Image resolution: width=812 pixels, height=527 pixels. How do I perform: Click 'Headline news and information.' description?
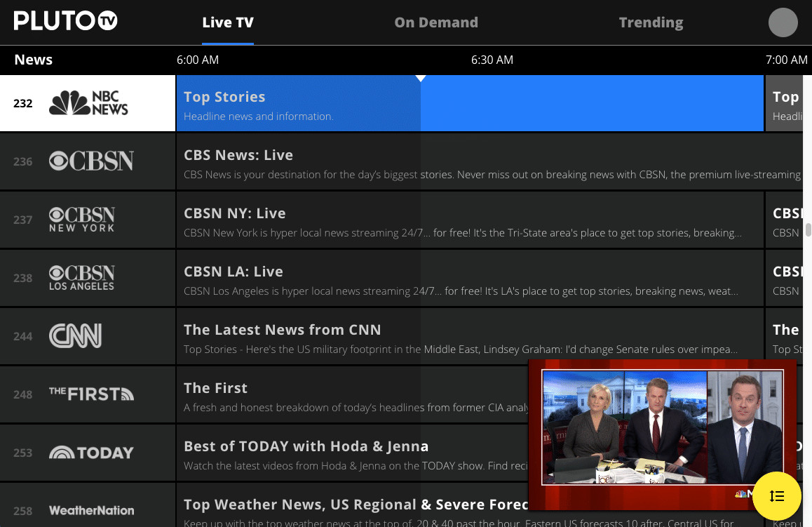(x=259, y=116)
